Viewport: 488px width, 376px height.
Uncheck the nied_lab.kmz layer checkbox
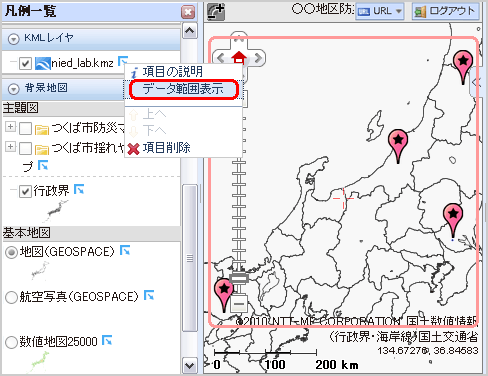[x=25, y=63]
